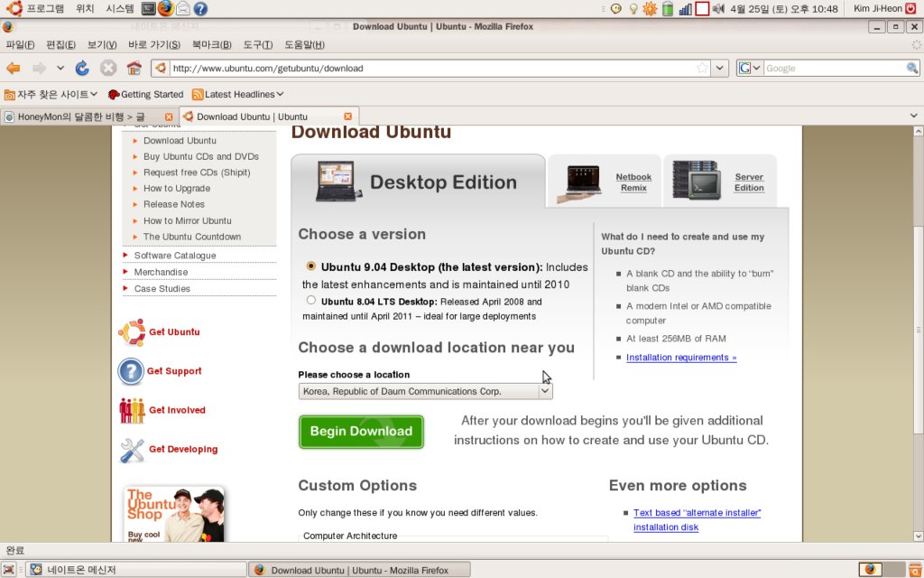Close the HoneyMon tab
Viewport: 924px width, 578px height.
(169, 117)
